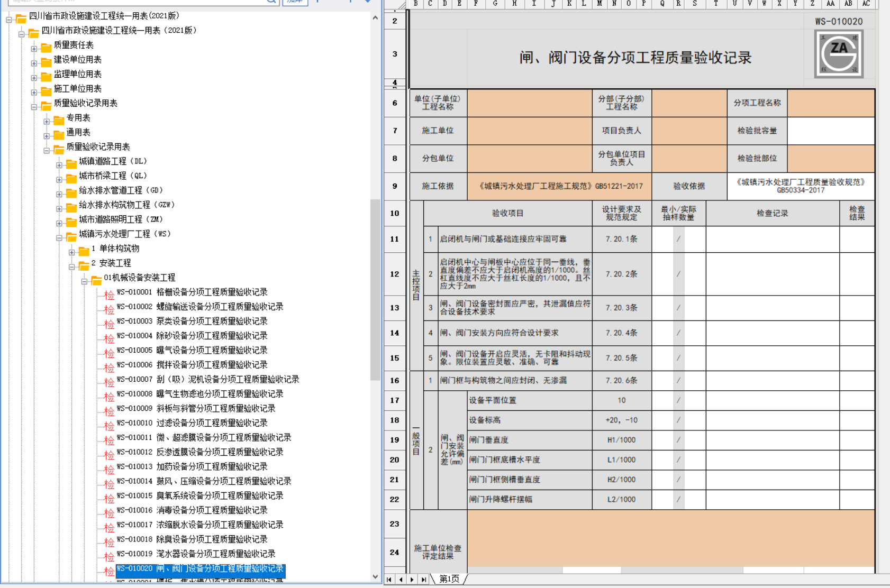Expand the 建设单位用表 tree node

[34, 63]
